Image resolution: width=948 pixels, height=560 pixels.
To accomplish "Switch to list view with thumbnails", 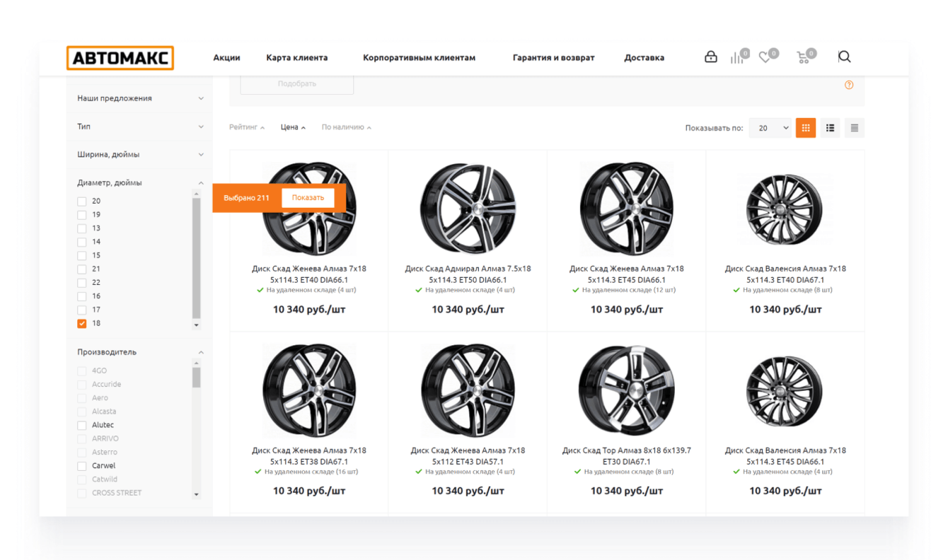I will click(830, 128).
